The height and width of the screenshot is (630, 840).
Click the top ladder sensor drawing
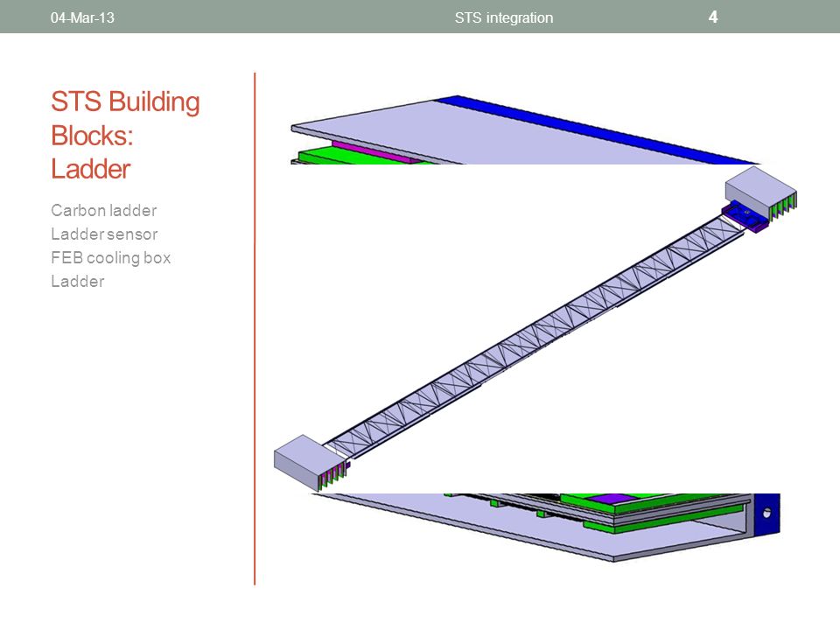525,130
